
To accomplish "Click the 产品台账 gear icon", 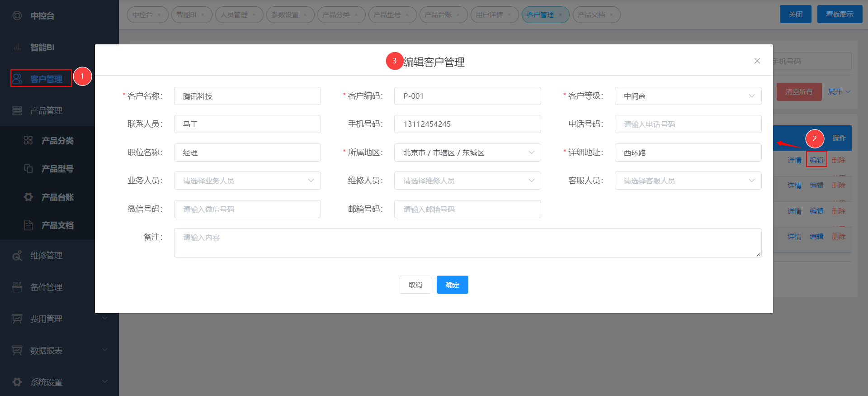I will click(x=28, y=197).
